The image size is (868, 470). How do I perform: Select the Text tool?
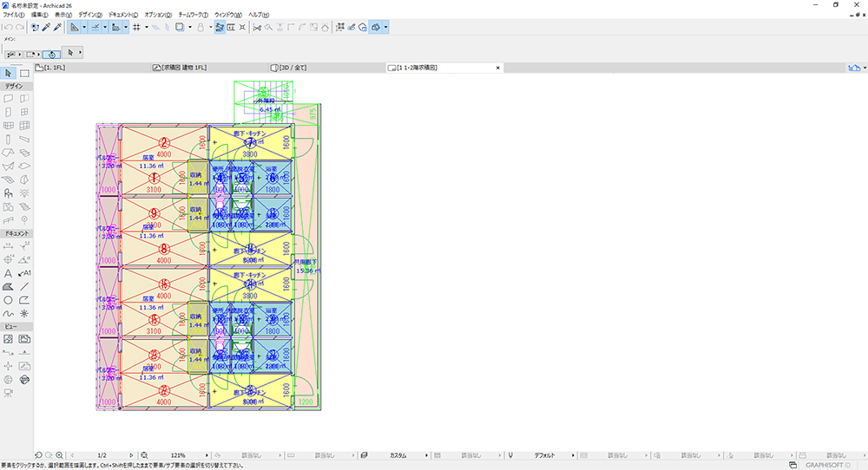click(9, 273)
